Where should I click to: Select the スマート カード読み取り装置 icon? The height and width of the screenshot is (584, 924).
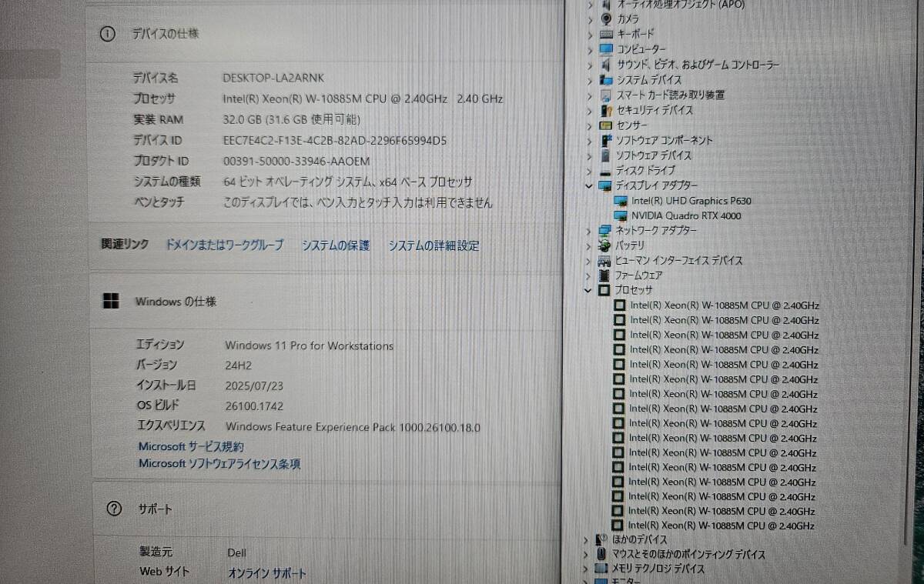click(x=606, y=95)
